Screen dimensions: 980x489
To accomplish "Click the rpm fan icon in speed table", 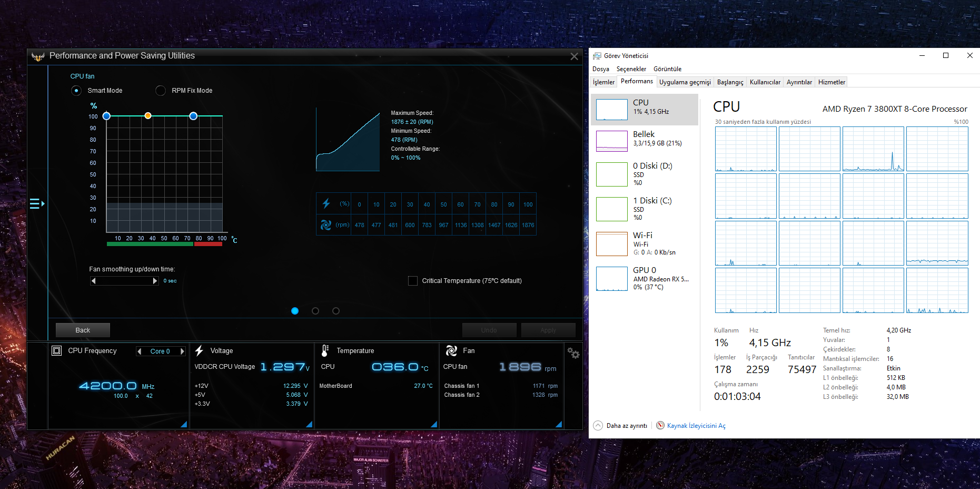I will 326,225.
